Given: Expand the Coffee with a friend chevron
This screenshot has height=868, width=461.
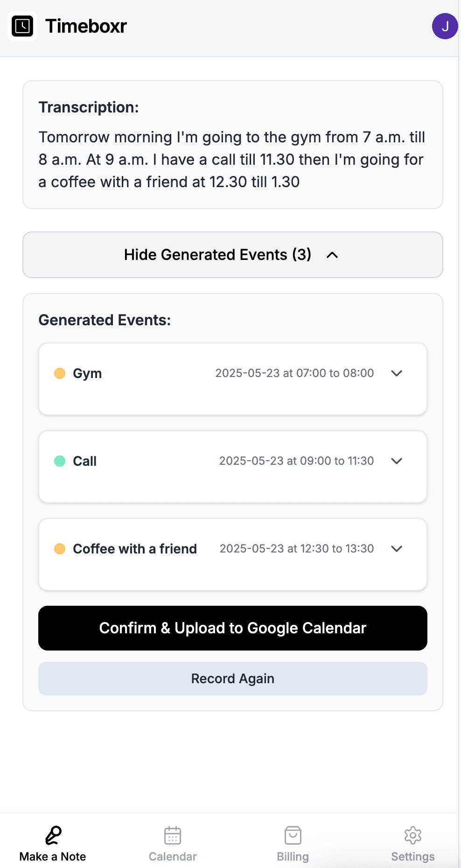Looking at the screenshot, I should pos(397,549).
